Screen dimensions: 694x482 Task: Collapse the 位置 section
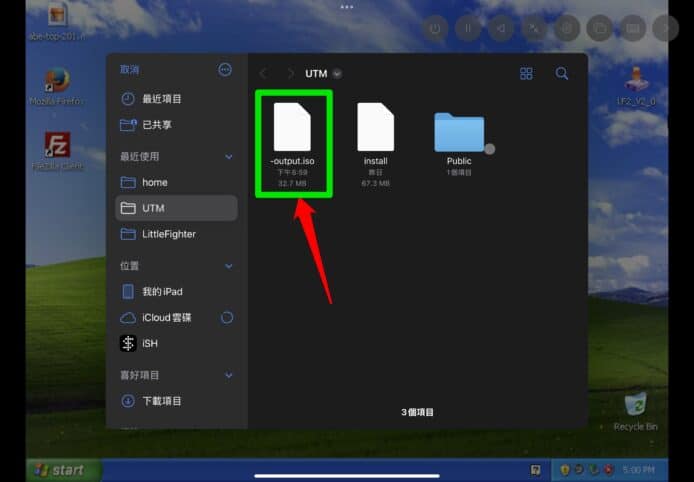coord(229,266)
